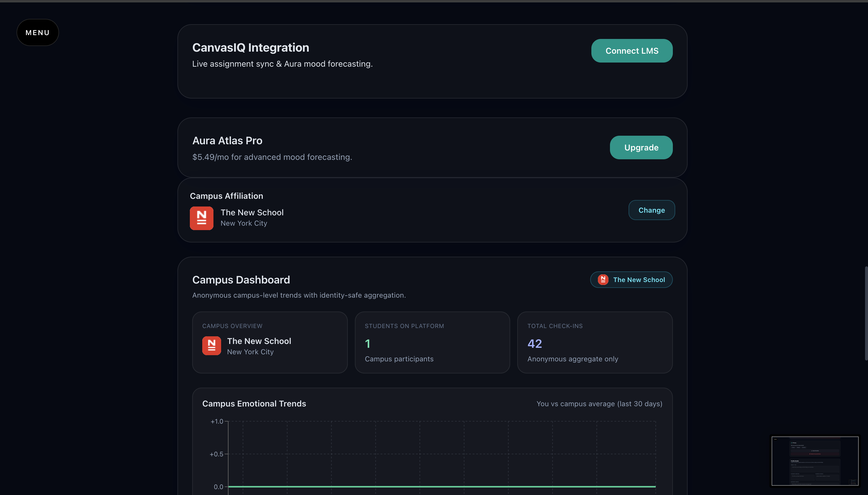
Task: Click the New School logo under Campus Affiliation
Action: (201, 218)
